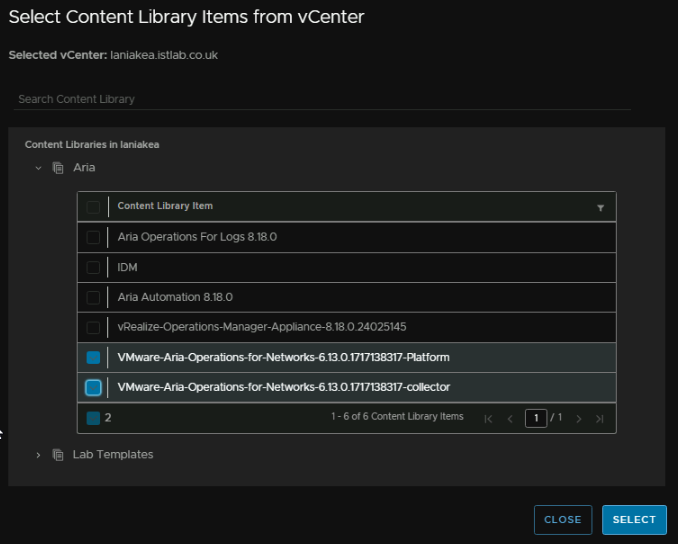Open the Content Library Item column filter

[x=601, y=208]
